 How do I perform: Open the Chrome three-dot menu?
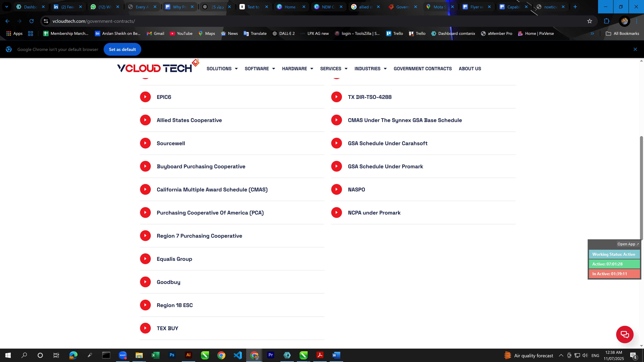tap(636, 21)
